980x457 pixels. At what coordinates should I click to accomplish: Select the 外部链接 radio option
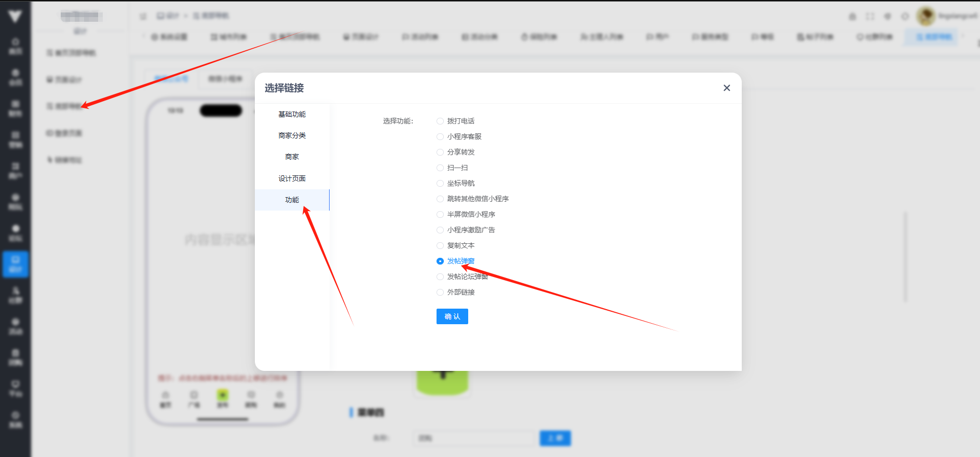tap(440, 292)
